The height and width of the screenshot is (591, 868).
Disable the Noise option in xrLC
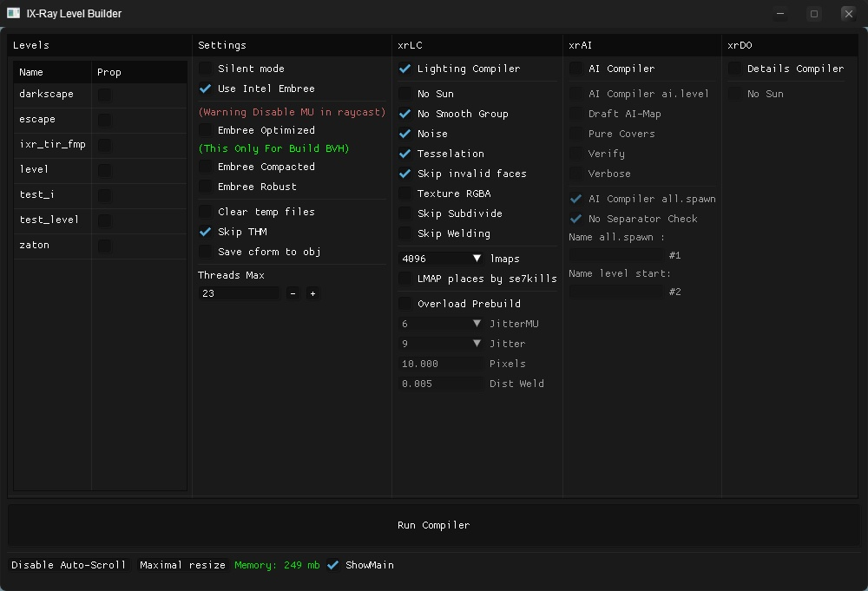[x=405, y=134]
